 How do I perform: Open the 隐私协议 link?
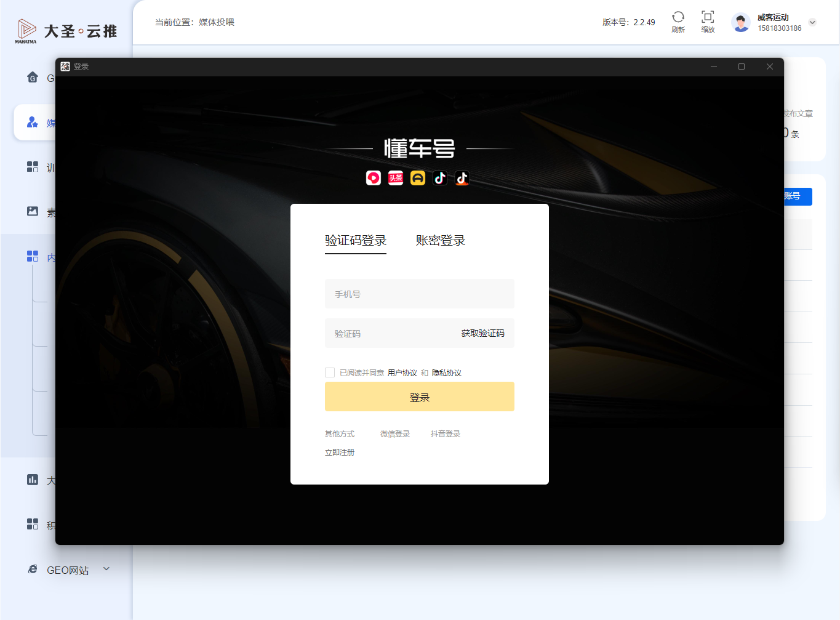click(447, 373)
